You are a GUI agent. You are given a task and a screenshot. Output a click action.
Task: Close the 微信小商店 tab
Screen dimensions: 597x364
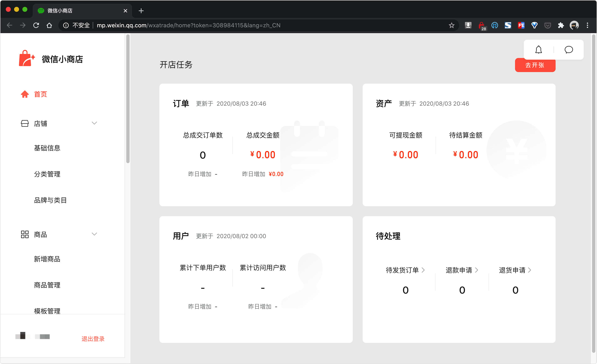coord(125,11)
